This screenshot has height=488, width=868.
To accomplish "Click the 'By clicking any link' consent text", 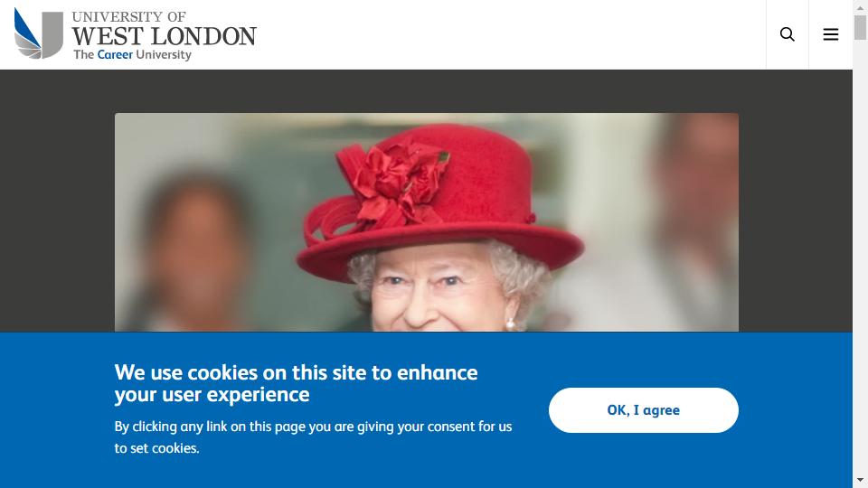I will point(313,437).
